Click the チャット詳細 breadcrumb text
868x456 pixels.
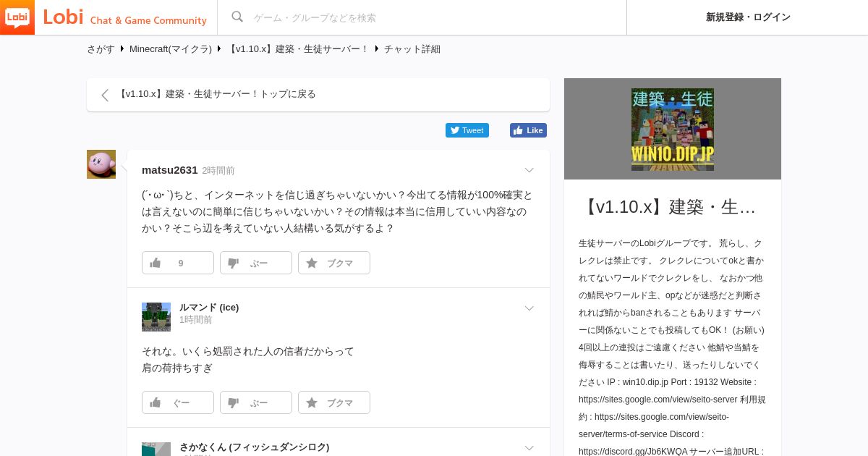(412, 49)
